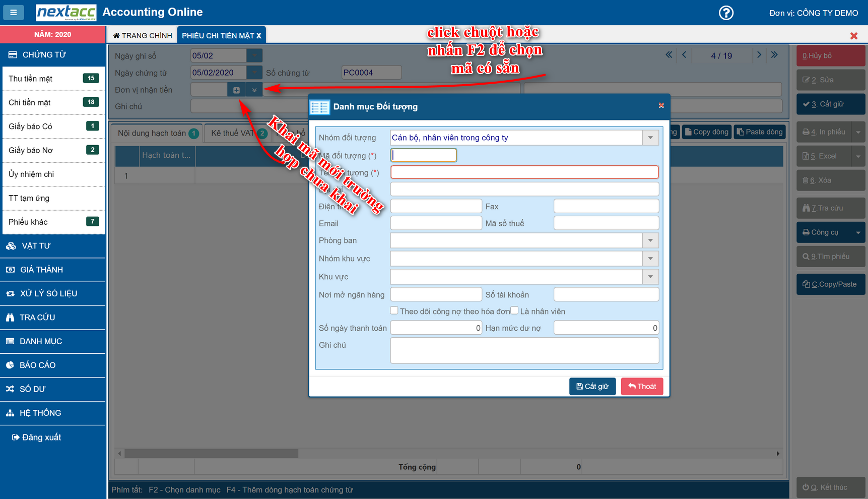Switch to the TRANG CHÍNH tab

click(x=143, y=35)
